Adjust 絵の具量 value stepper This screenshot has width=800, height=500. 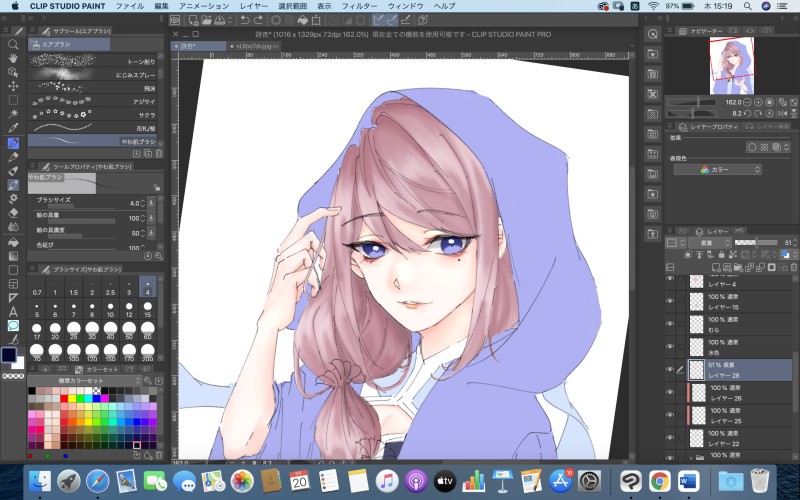(x=142, y=218)
